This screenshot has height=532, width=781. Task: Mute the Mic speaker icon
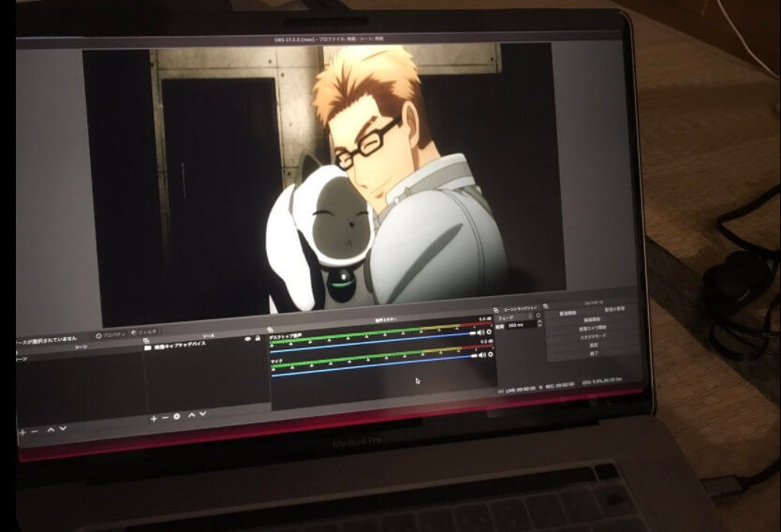(x=482, y=355)
